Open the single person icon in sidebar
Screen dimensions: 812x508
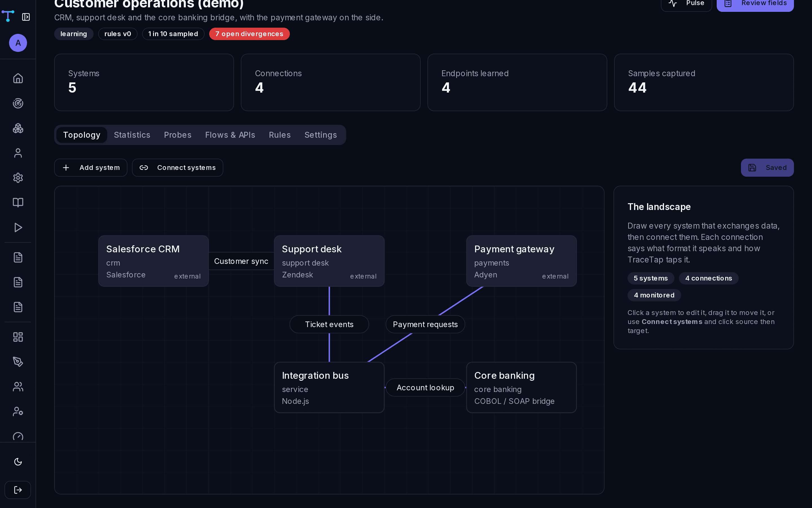(x=18, y=153)
